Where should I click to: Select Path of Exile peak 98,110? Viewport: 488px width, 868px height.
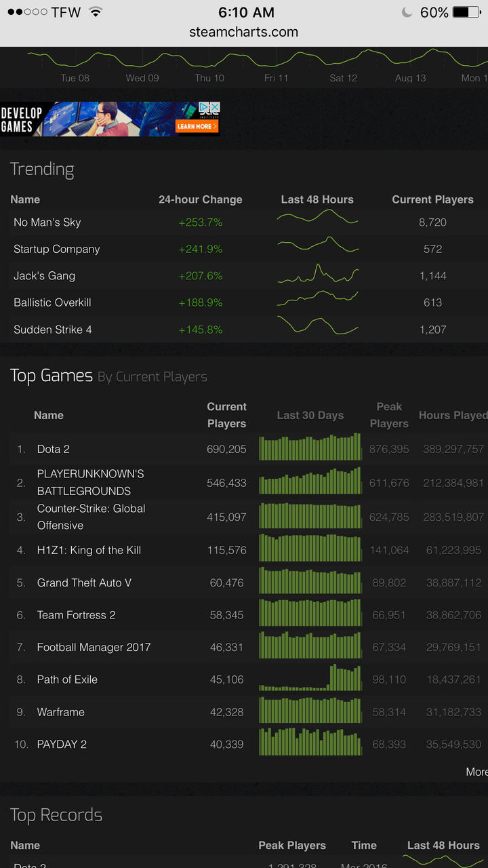(389, 679)
